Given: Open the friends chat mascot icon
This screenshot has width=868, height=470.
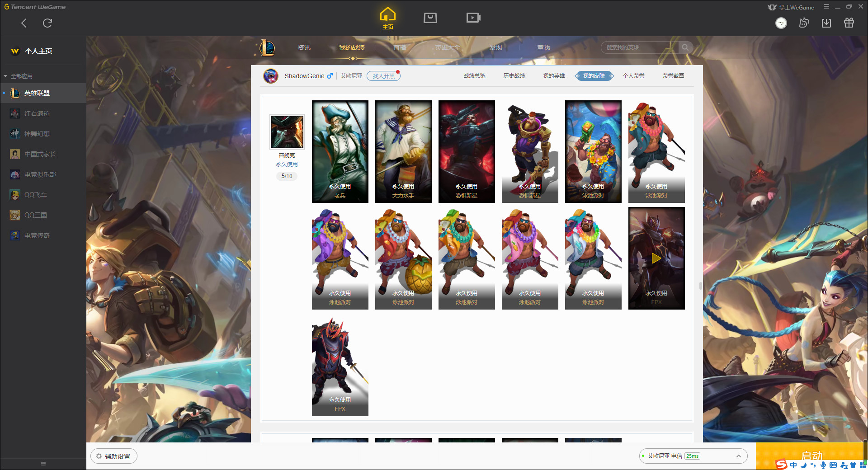Looking at the screenshot, I should pos(804,23).
